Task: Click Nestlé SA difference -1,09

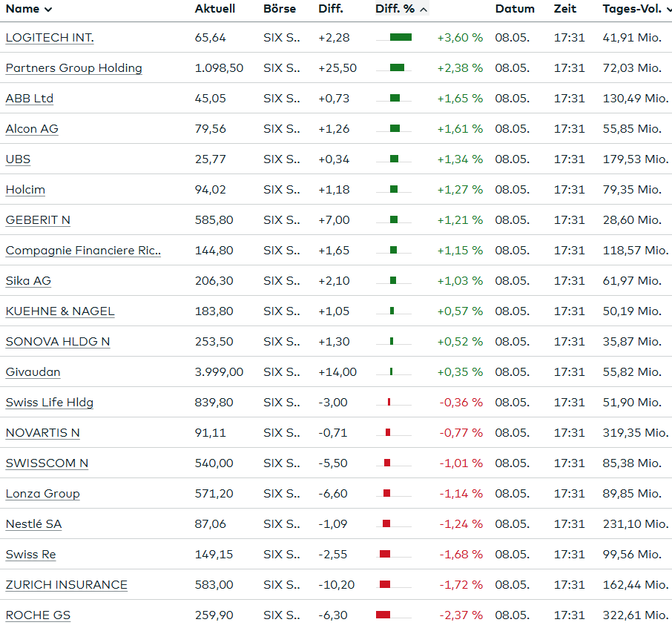Action: 333,524
